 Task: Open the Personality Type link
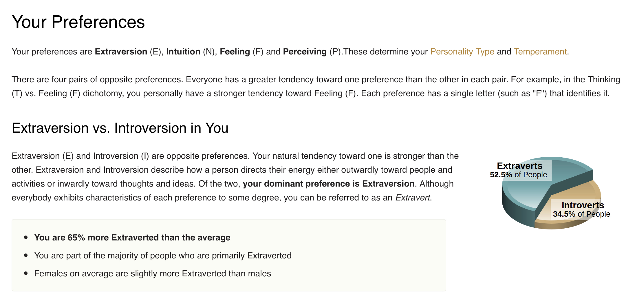pos(462,52)
